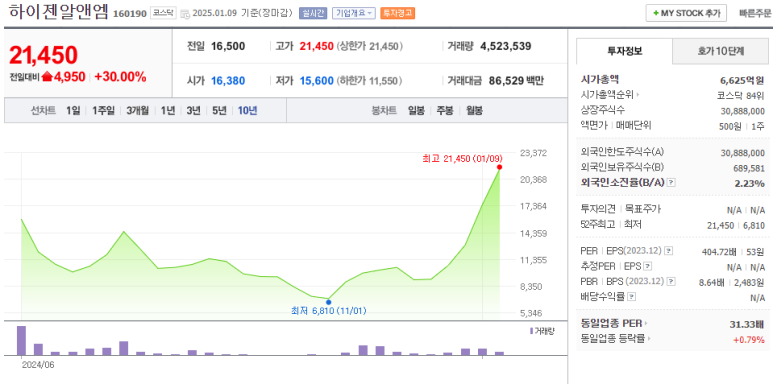Click the 코스닥 market badge
The width and height of the screenshot is (773, 384).
click(x=163, y=13)
